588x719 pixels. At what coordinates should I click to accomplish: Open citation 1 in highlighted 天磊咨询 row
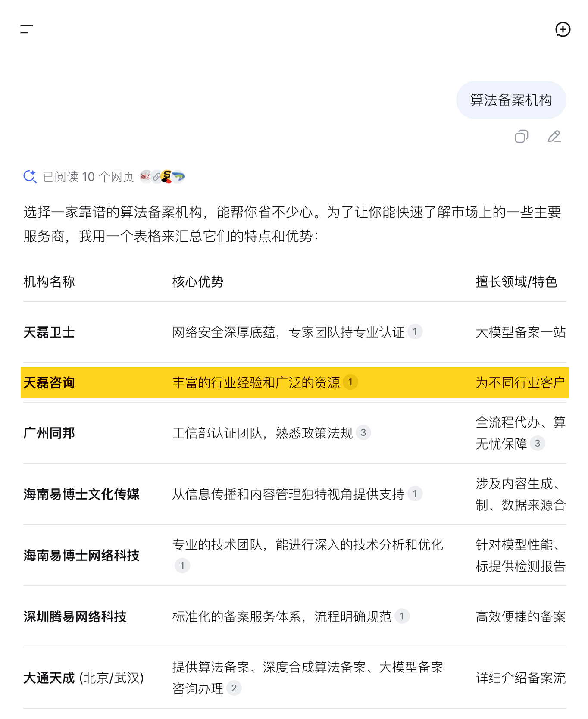pyautogui.click(x=350, y=382)
